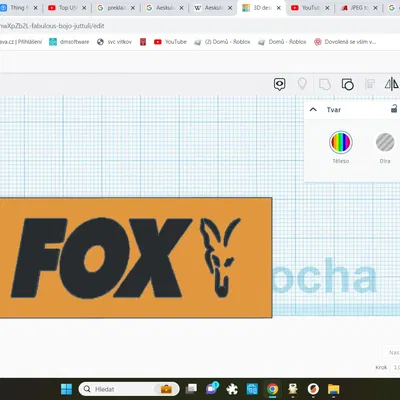Image resolution: width=400 pixels, height=400 pixels.
Task: Click the Group shapes icon
Action: click(x=325, y=84)
